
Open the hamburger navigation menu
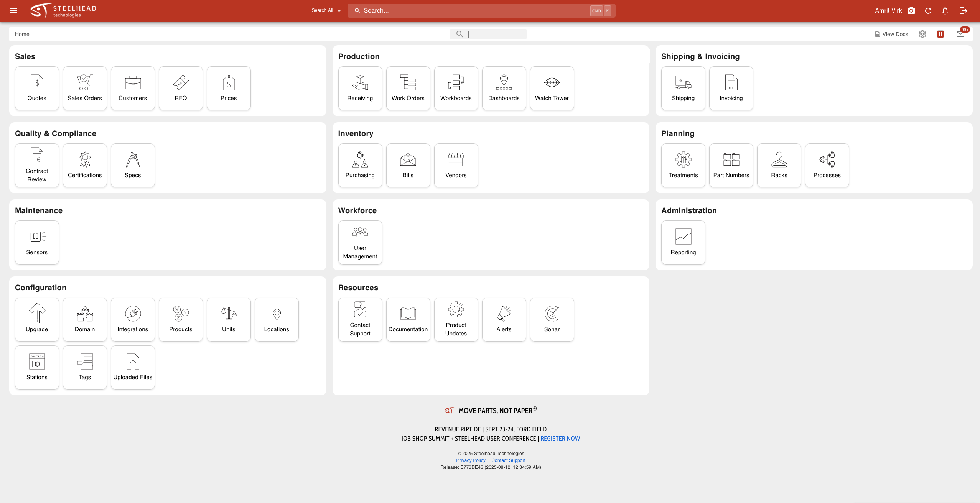coord(14,11)
